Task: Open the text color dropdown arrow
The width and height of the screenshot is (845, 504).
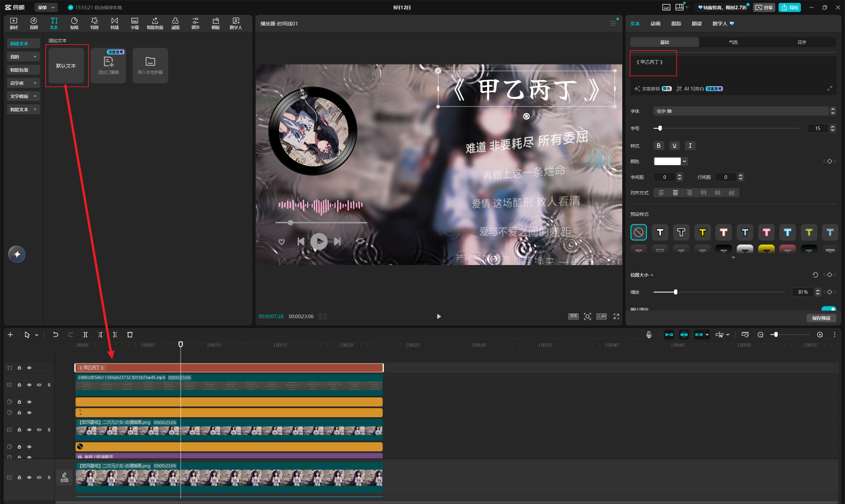Action: click(x=684, y=161)
